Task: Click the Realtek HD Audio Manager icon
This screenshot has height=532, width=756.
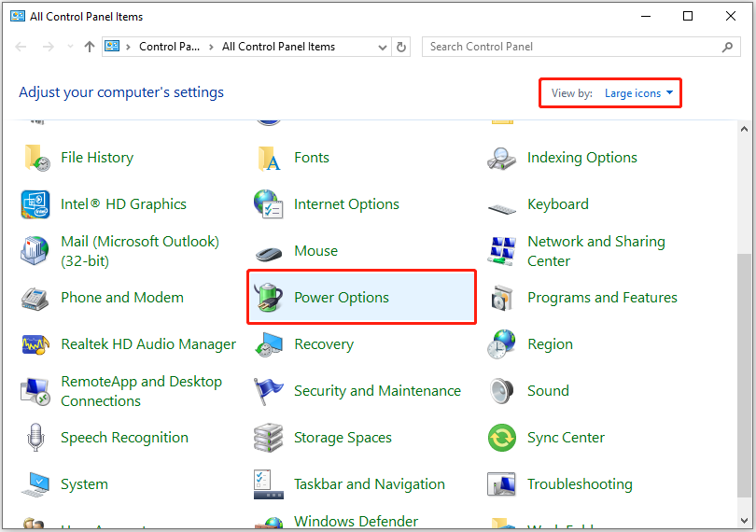Action: (35, 344)
